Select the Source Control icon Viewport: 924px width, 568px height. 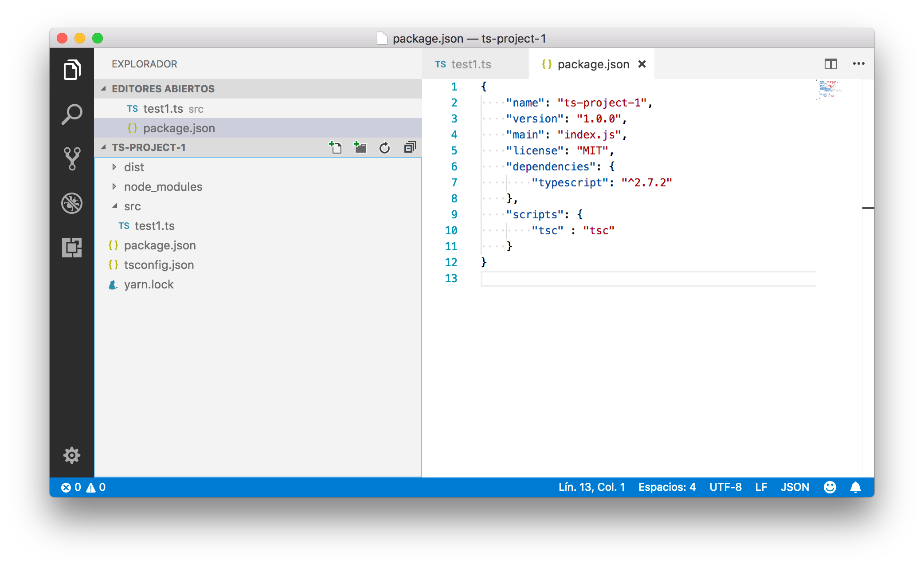pyautogui.click(x=72, y=158)
